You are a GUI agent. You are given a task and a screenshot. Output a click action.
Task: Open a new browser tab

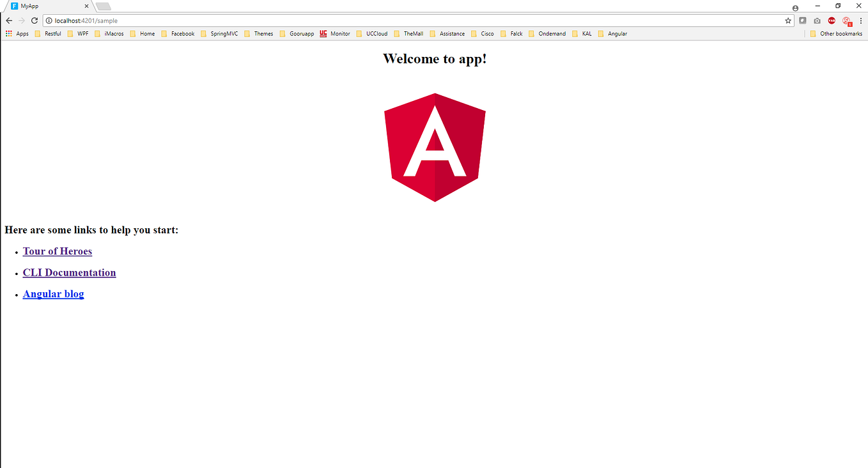coord(103,6)
